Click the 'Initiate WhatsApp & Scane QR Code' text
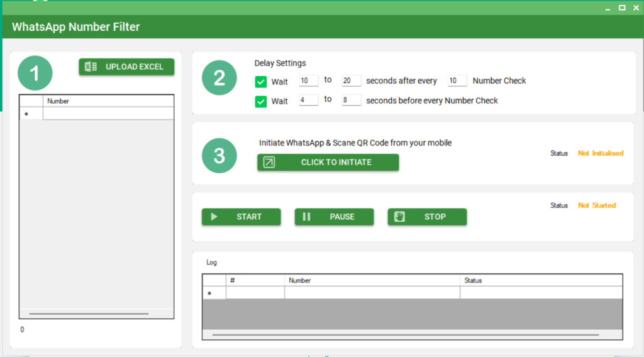The height and width of the screenshot is (357, 644). coord(355,143)
